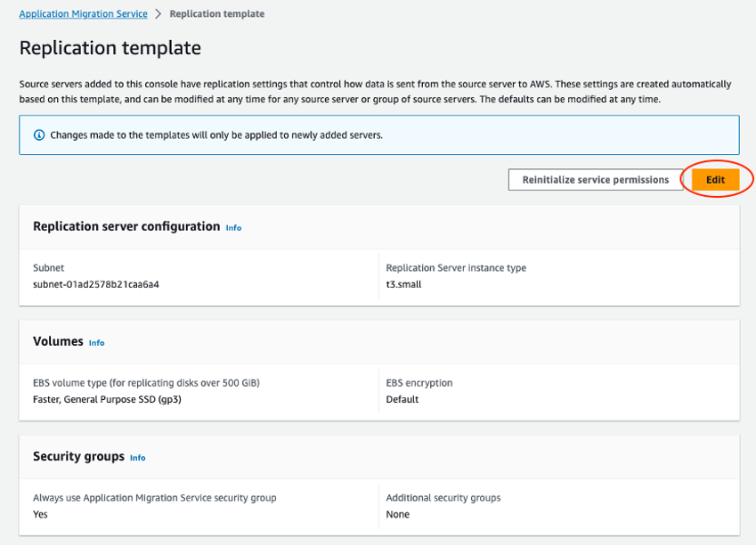Click Reinitialize service permissions button
Viewport: 756px width, 547px height.
click(595, 180)
